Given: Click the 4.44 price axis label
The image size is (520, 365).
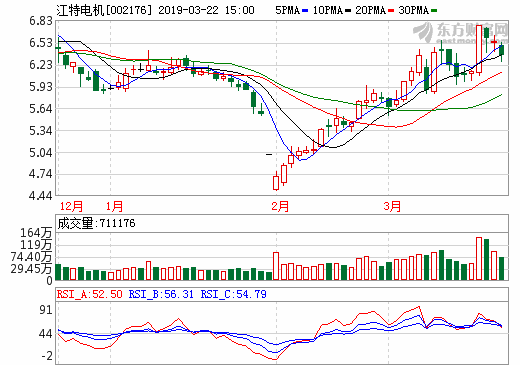Looking at the screenshot, I should [x=41, y=196].
